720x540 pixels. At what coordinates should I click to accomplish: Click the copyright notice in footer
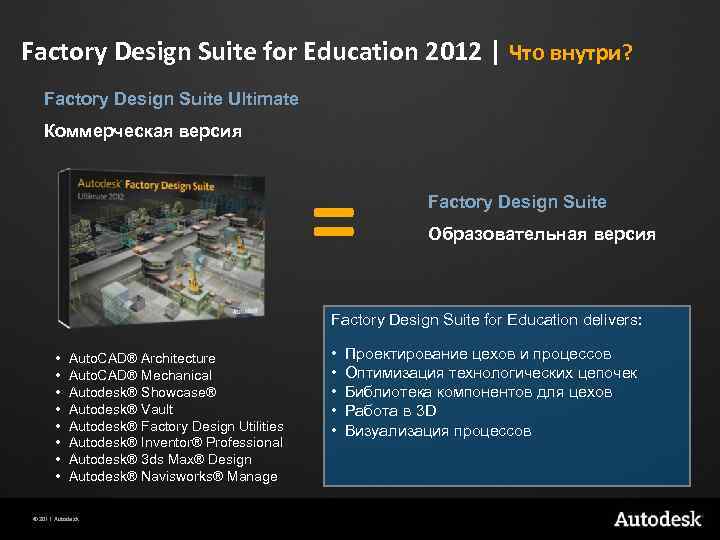[x=56, y=519]
